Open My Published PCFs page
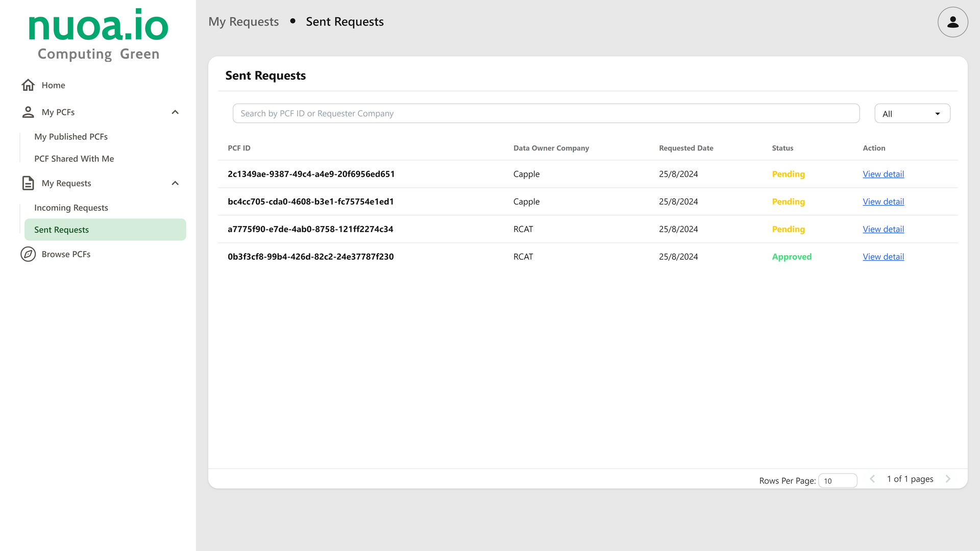This screenshot has height=551, width=980. pyautogui.click(x=71, y=137)
